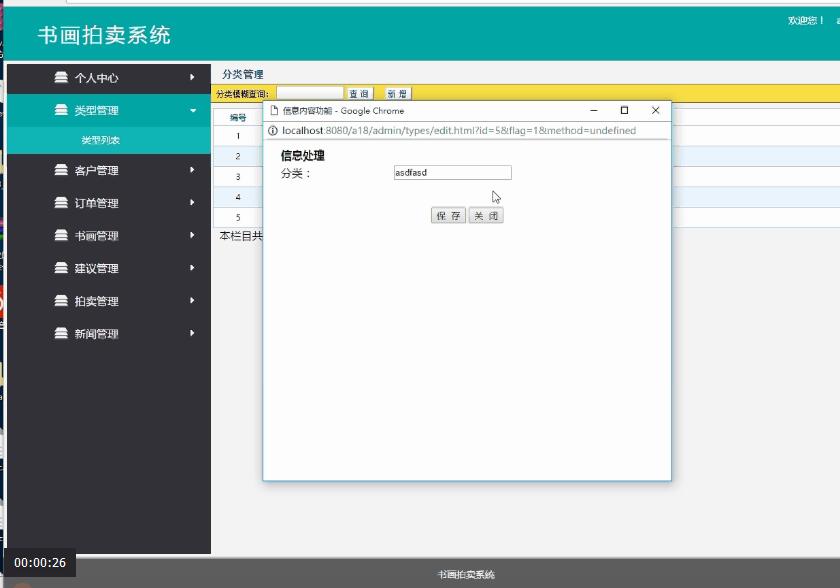Viewport: 840px width, 588px height.
Task: Click the stack icon beside 客户管理
Action: tap(61, 170)
